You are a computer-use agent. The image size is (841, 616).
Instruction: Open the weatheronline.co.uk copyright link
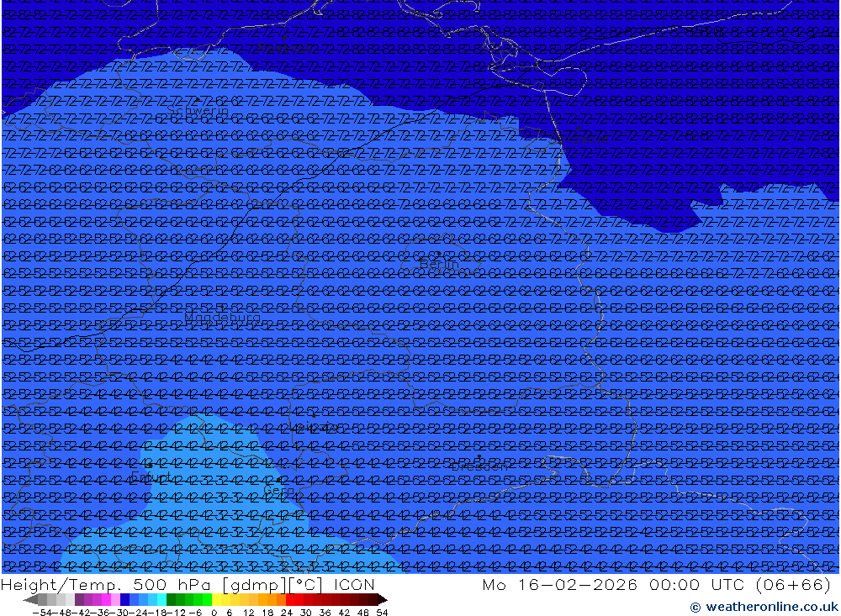[764, 607]
